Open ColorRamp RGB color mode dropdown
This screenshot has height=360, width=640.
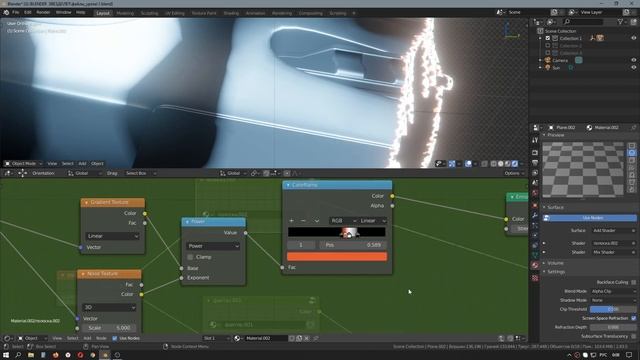(x=344, y=220)
